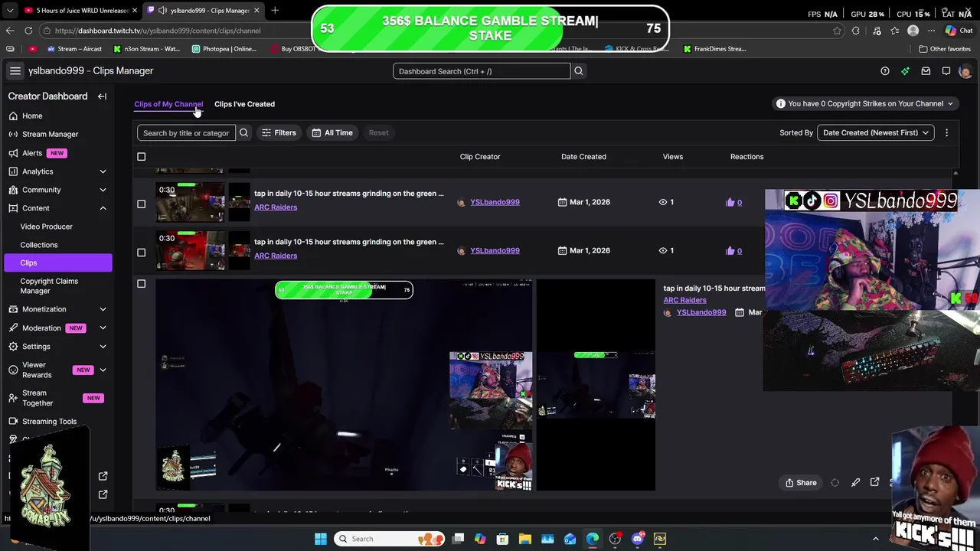Screen dimensions: 980x551
Task: Expand the Monetization sidebar section
Action: (103, 309)
